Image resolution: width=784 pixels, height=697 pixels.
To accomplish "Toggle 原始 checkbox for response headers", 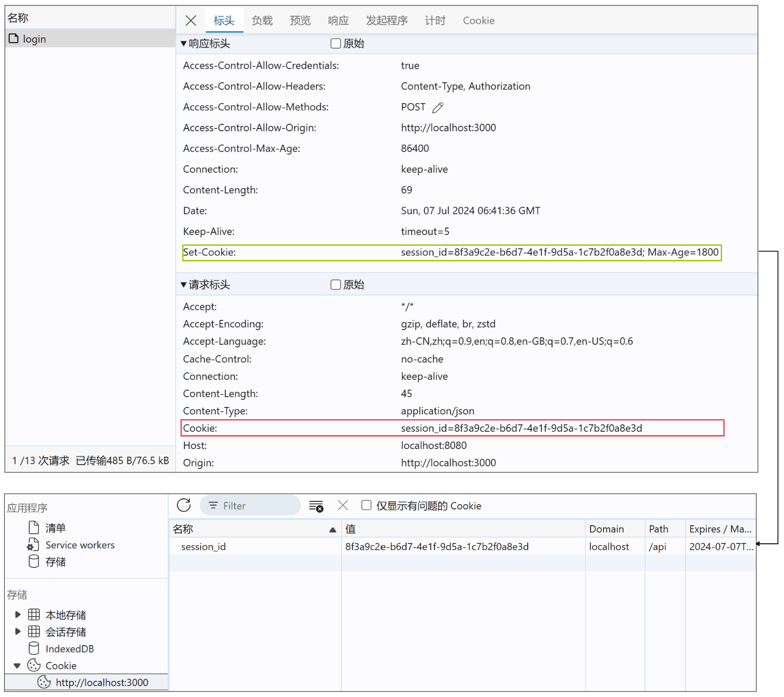I will tap(336, 44).
